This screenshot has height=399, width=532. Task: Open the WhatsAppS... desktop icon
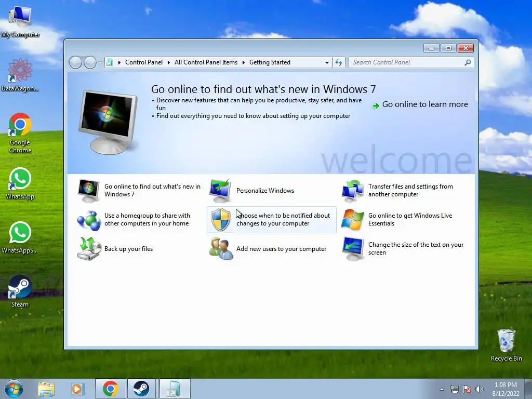click(x=20, y=237)
